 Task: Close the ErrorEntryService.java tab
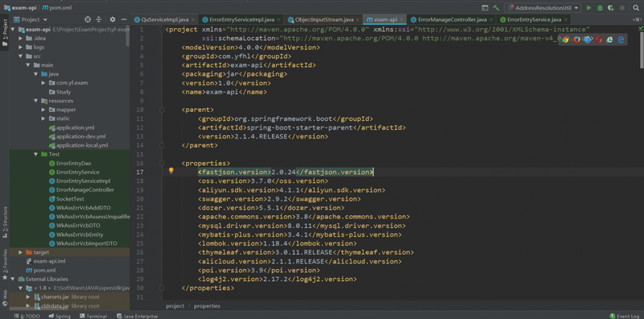click(566, 19)
